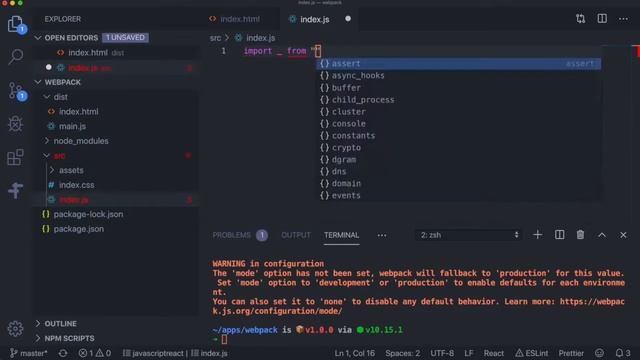Screen dimensions: 640x360
Task: Change language mode via React
Action: coord(493,353)
